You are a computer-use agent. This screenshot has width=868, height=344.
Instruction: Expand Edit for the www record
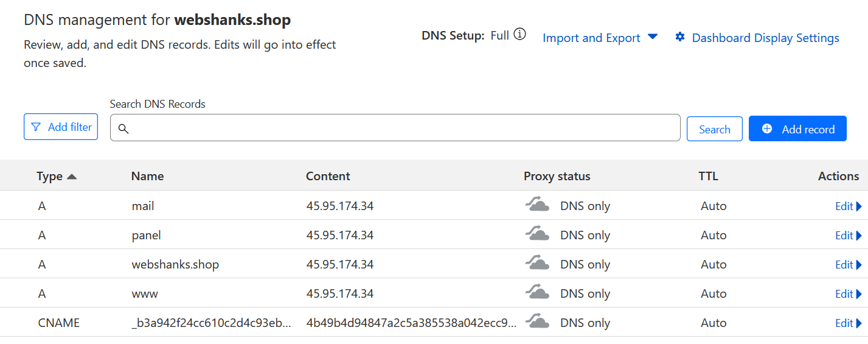(x=849, y=294)
